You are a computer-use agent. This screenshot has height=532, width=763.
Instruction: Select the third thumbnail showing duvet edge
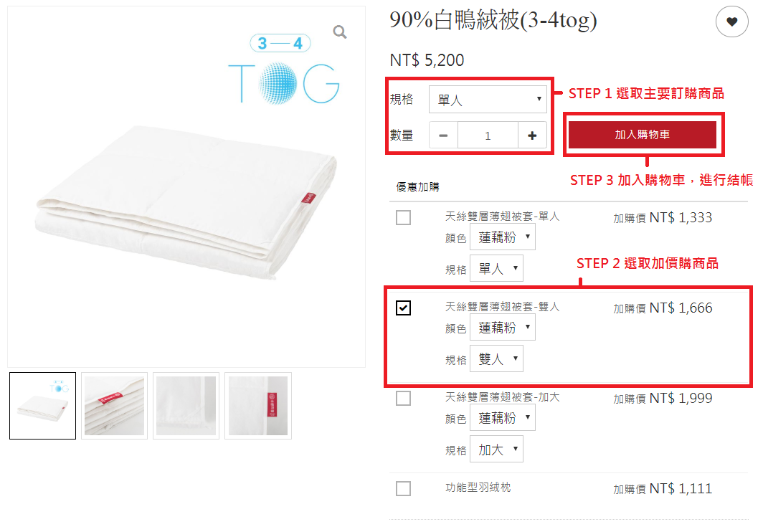pos(186,406)
